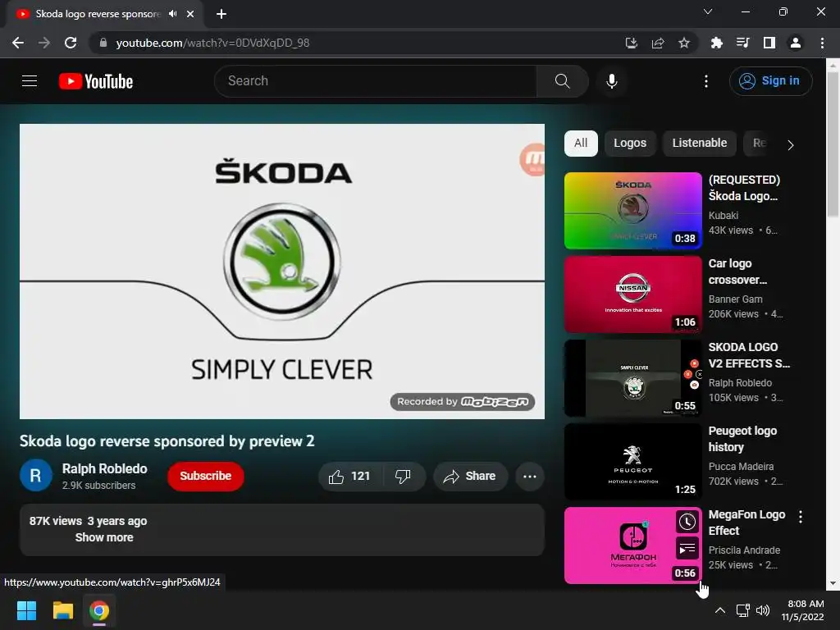Open the YouTube hamburger guide menu
The width and height of the screenshot is (840, 630).
click(30, 81)
